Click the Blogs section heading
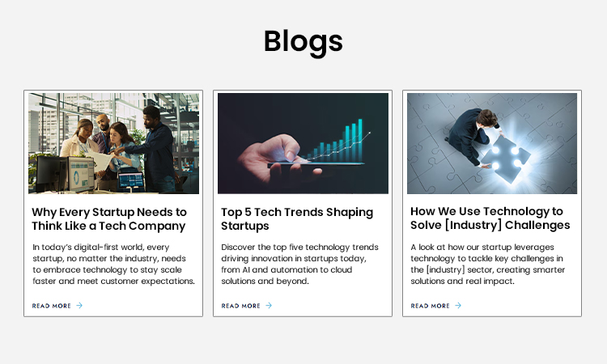Image resolution: width=607 pixels, height=364 pixels. [303, 41]
